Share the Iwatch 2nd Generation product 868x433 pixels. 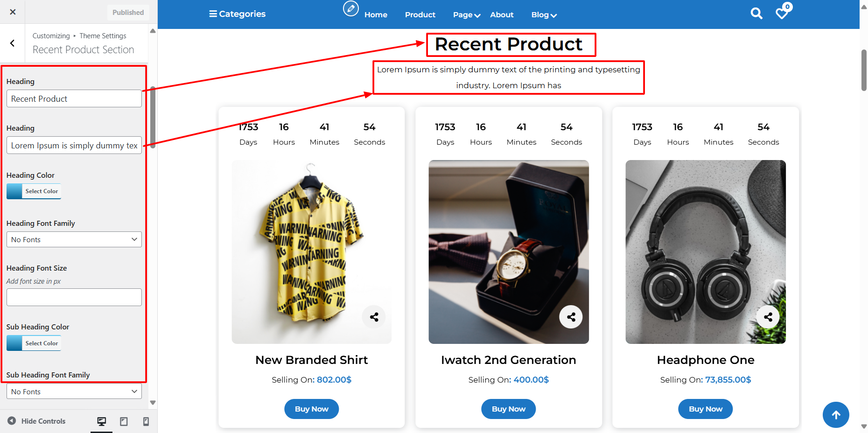[x=571, y=317]
